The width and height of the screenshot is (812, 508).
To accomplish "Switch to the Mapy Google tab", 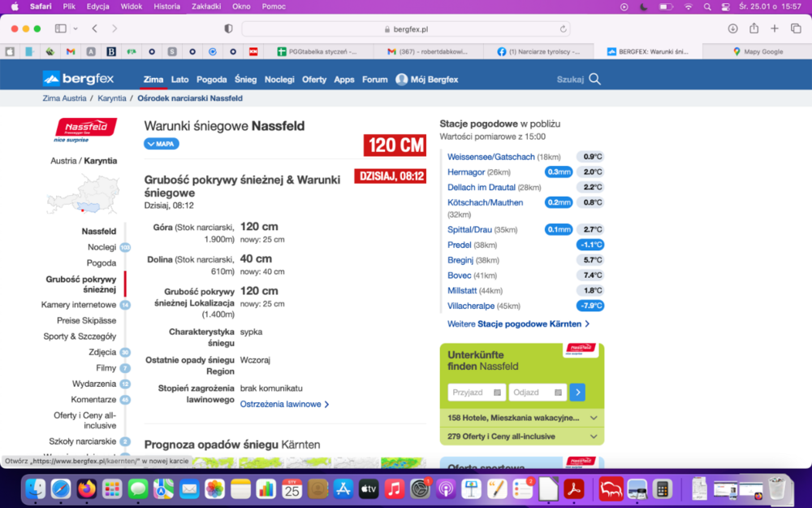I will click(757, 51).
